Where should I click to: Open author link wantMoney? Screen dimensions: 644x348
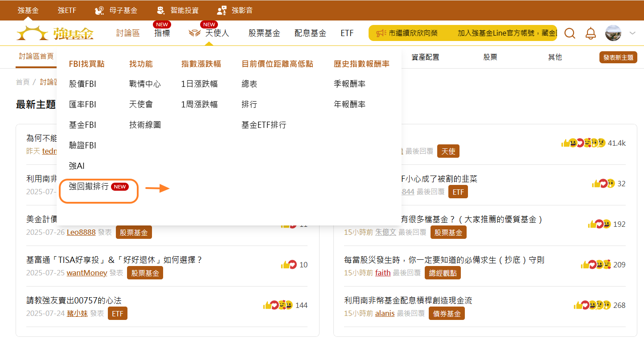coord(87,273)
